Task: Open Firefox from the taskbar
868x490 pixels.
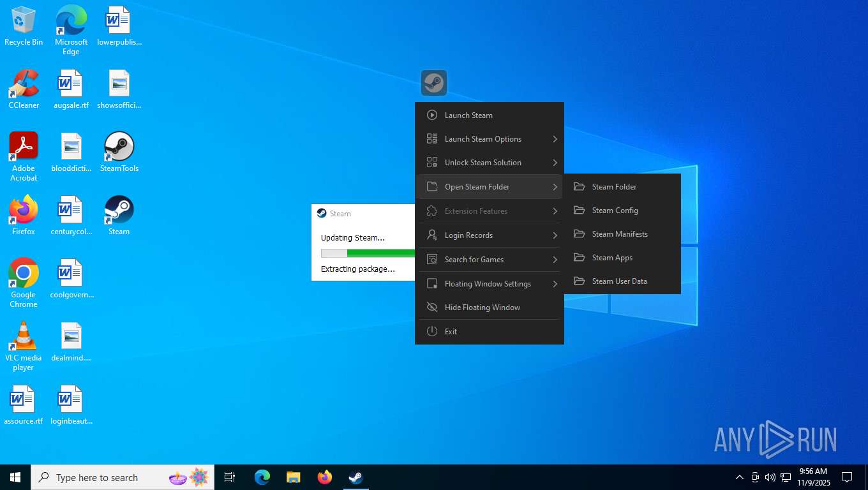Action: tap(325, 477)
